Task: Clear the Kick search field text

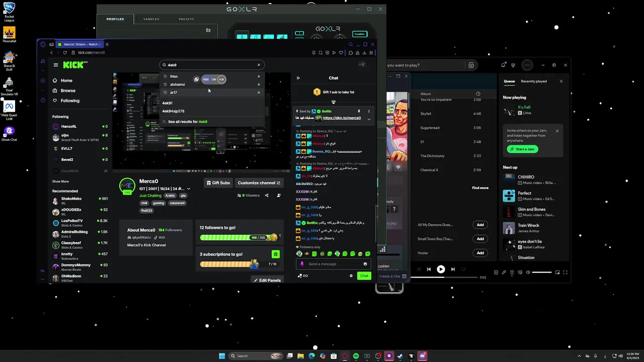Action: click(x=259, y=65)
